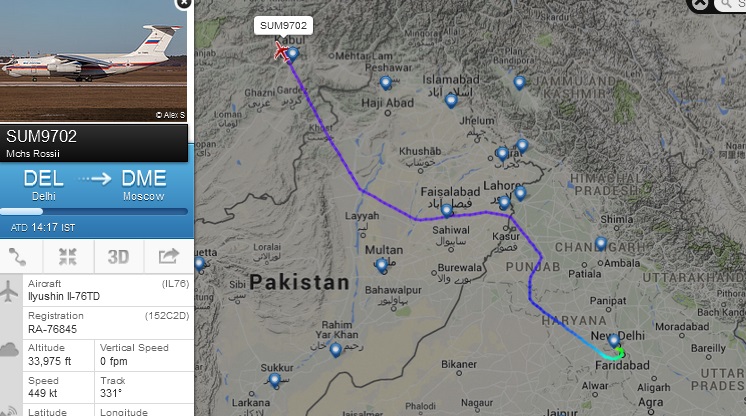The height and width of the screenshot is (416, 746).
Task: Click the Islamabad airport pin marker
Action: [451, 101]
